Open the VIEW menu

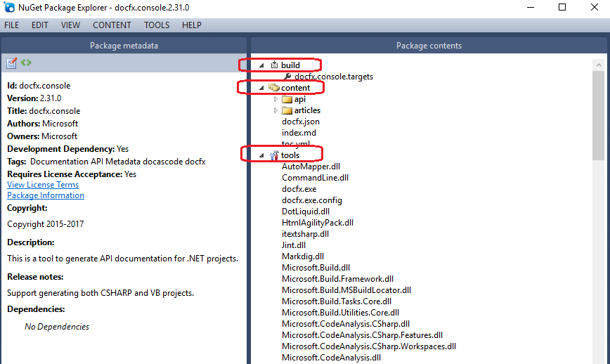[70, 25]
